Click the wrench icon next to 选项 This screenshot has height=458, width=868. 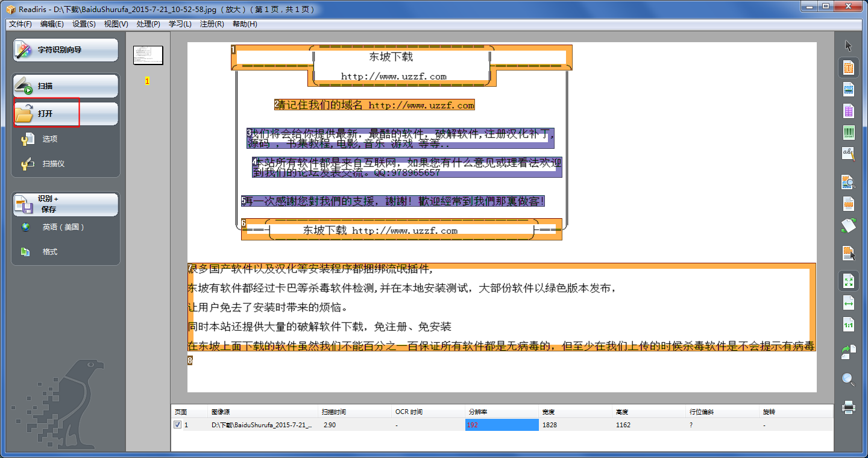(x=27, y=139)
